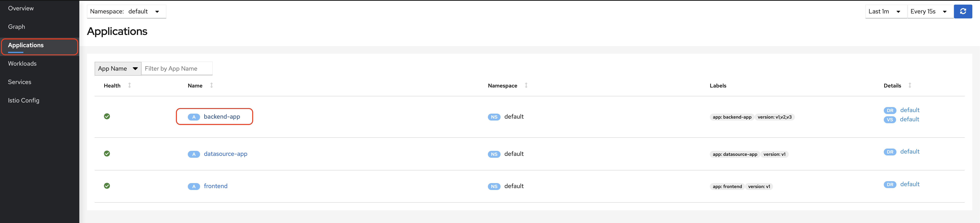
Task: Click the Filter by App Name field
Action: coord(176,69)
